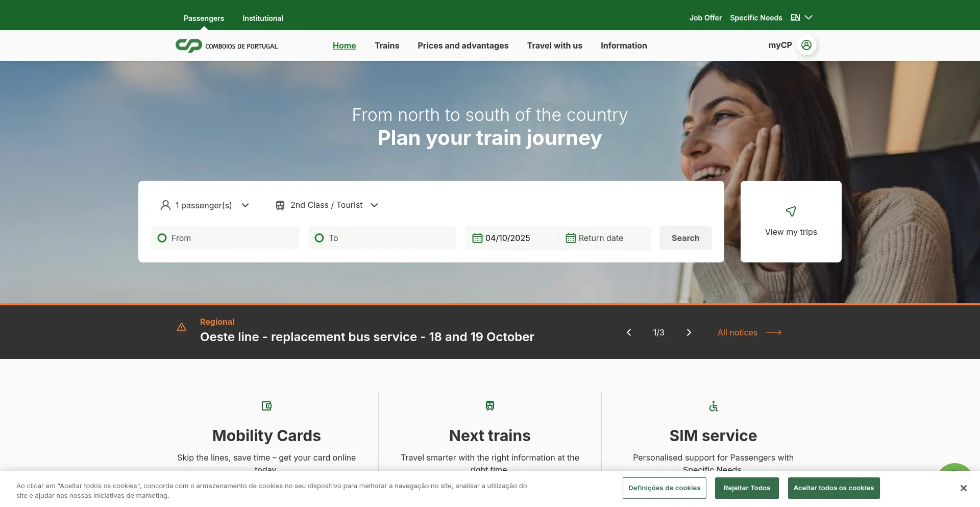This screenshot has width=980, height=507.
Task: Open the Trains menu
Action: point(387,45)
